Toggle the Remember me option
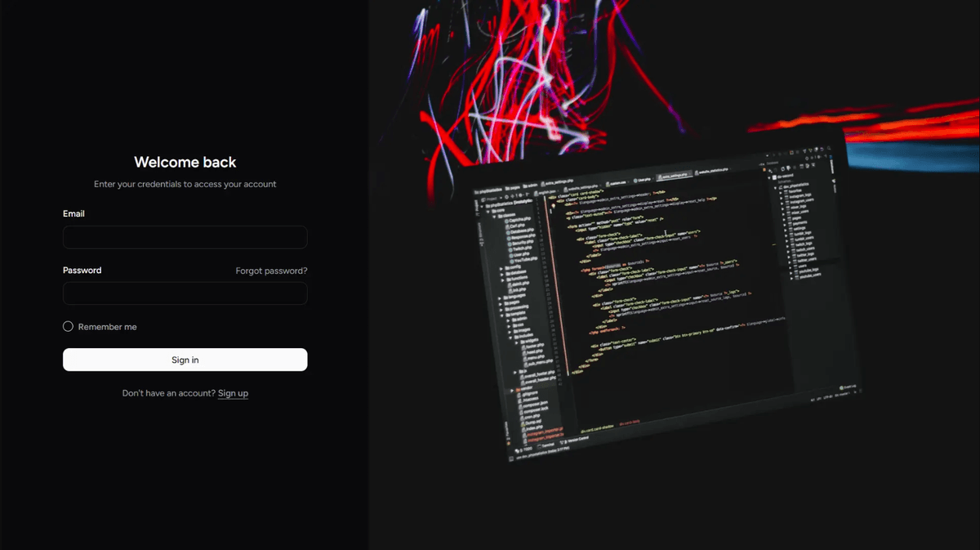Image resolution: width=980 pixels, height=550 pixels. coord(68,326)
